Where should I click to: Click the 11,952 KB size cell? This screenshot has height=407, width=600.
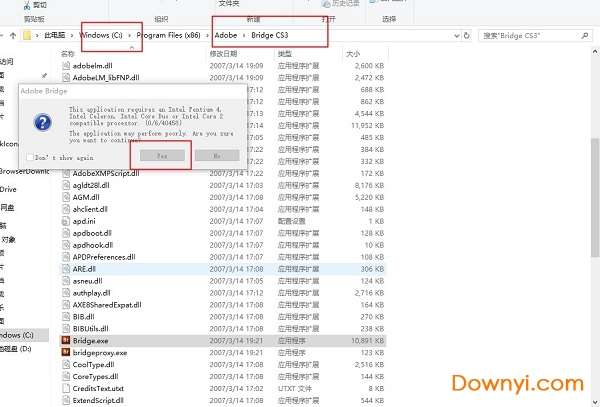[367, 125]
